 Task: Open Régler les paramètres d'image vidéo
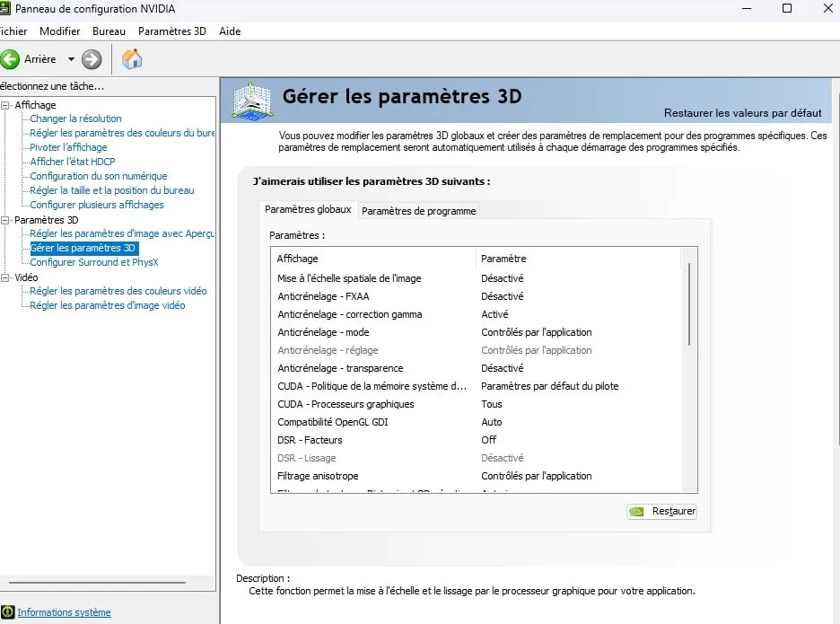point(108,305)
